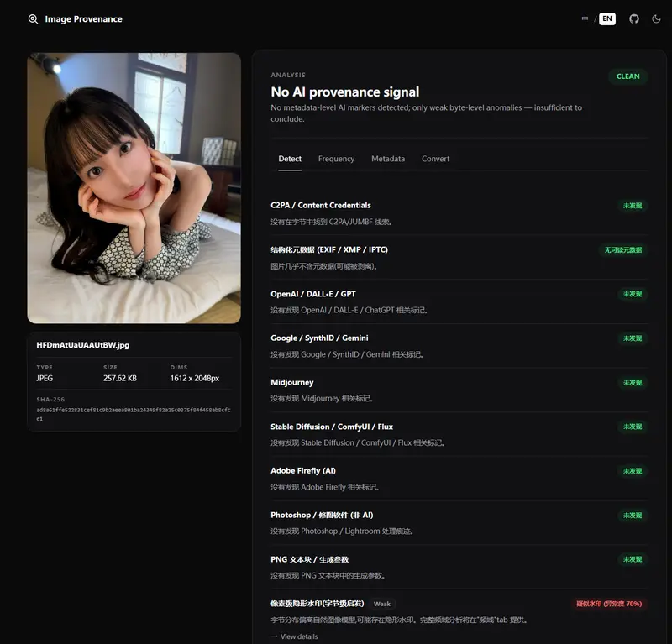The width and height of the screenshot is (672, 644).
Task: Click the SHA-256 hash value
Action: (x=134, y=414)
